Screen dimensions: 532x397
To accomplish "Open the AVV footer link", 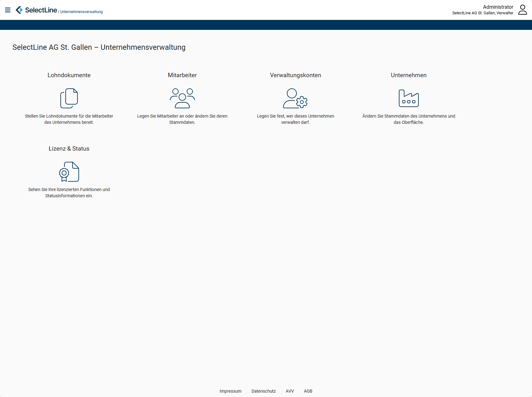I will [x=290, y=391].
